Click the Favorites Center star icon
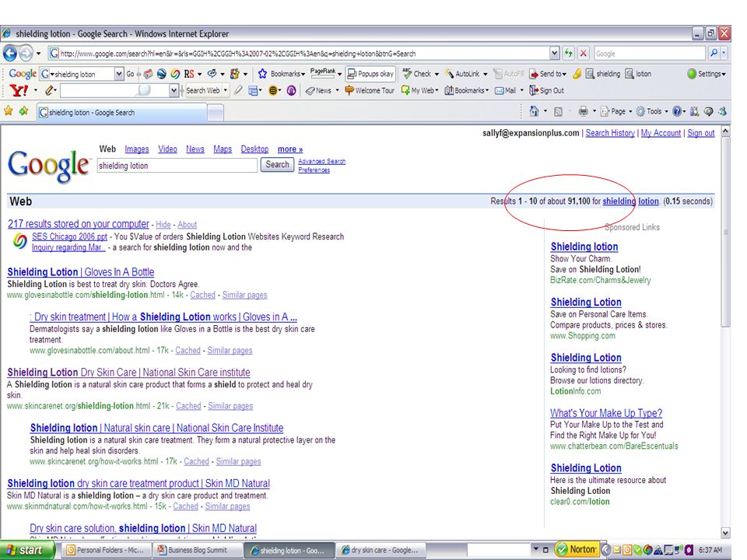 pos(9,111)
